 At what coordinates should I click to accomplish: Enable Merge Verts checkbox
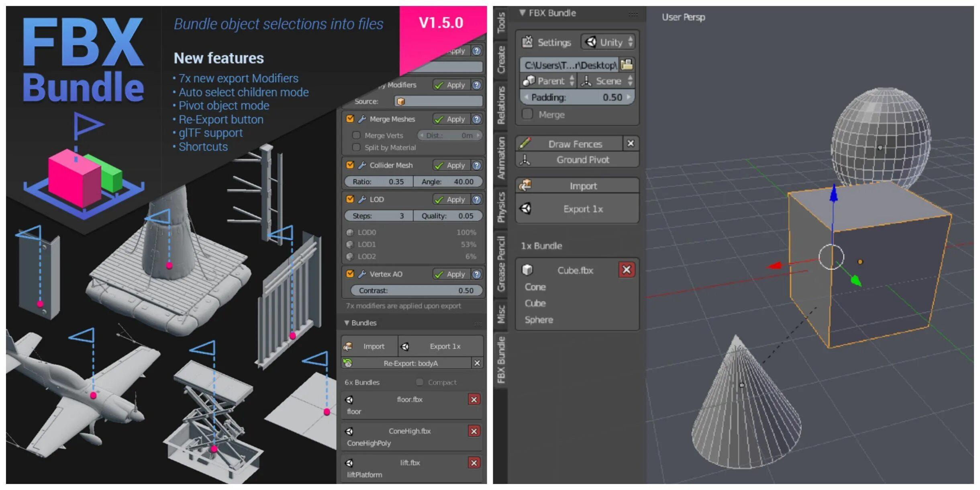click(x=356, y=135)
